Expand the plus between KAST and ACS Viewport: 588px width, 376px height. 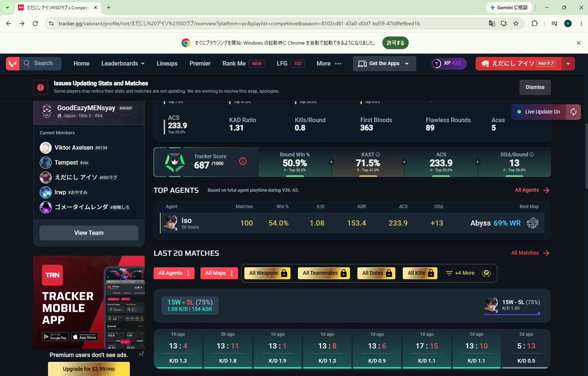404,162
